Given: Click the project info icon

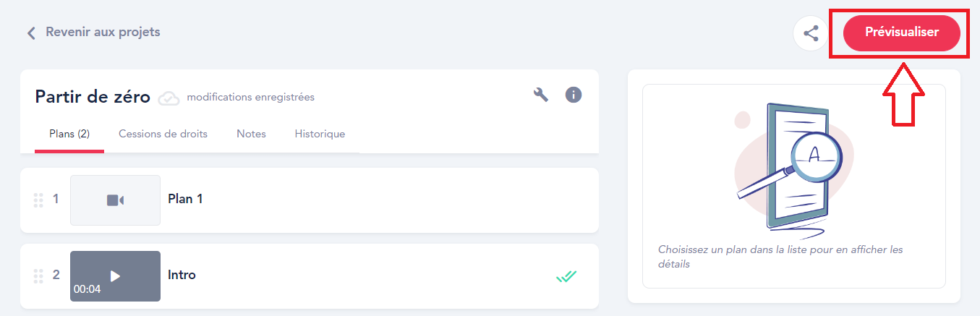Looking at the screenshot, I should pos(574,95).
